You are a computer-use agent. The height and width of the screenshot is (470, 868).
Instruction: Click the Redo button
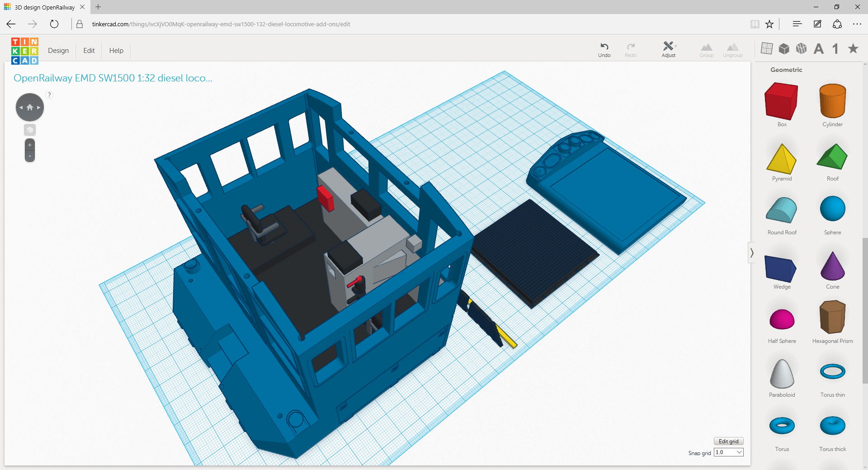coord(631,50)
